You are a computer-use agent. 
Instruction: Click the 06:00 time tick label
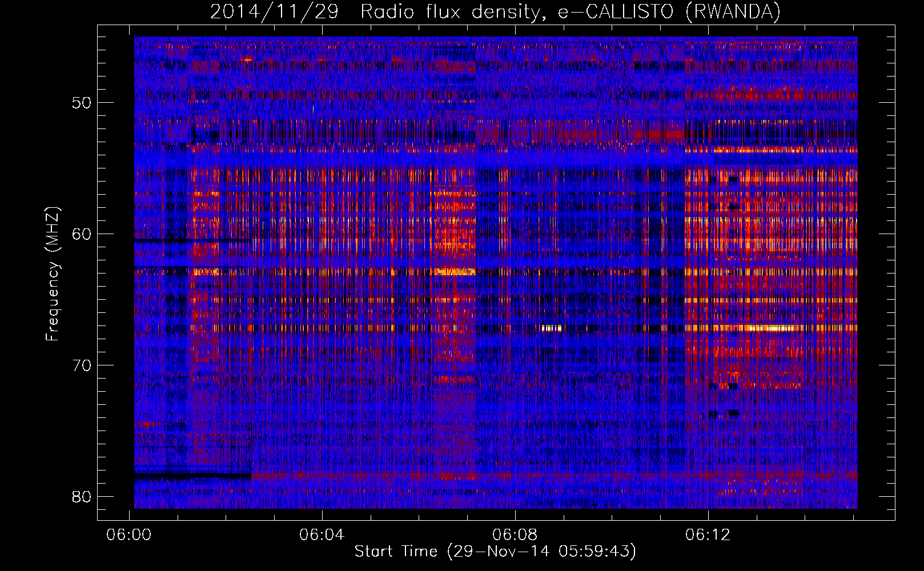(x=129, y=535)
